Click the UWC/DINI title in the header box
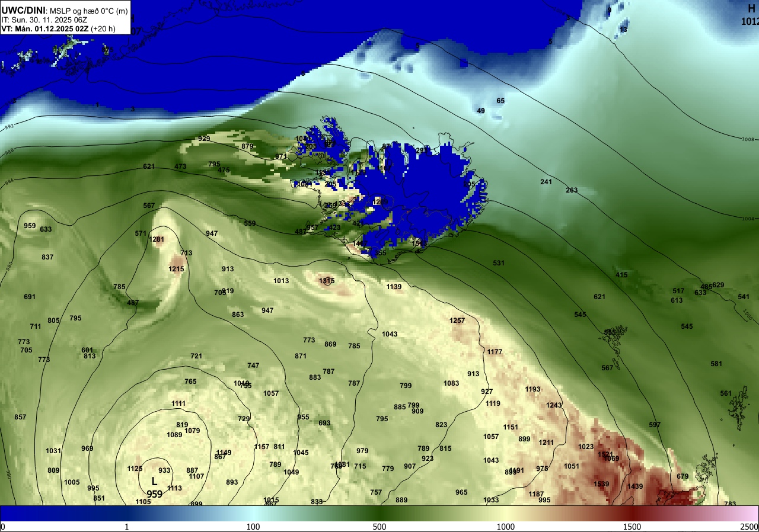Image resolution: width=759 pixels, height=532 pixels. coord(23,9)
